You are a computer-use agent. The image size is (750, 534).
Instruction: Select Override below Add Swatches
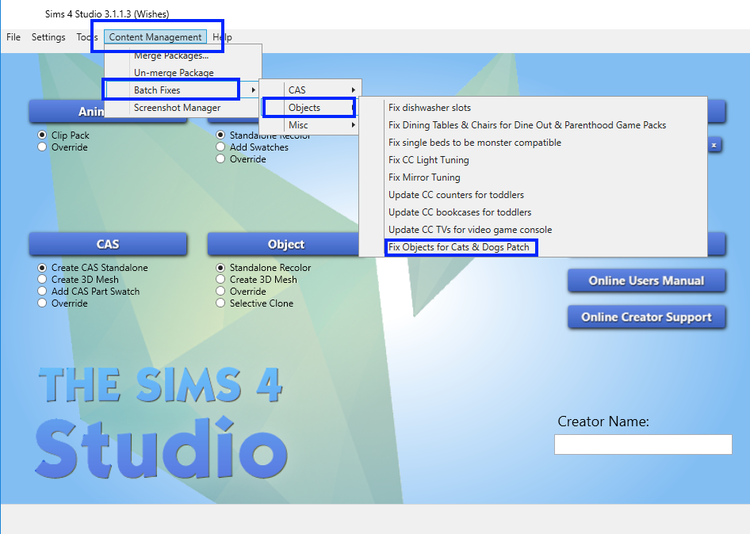click(220, 159)
